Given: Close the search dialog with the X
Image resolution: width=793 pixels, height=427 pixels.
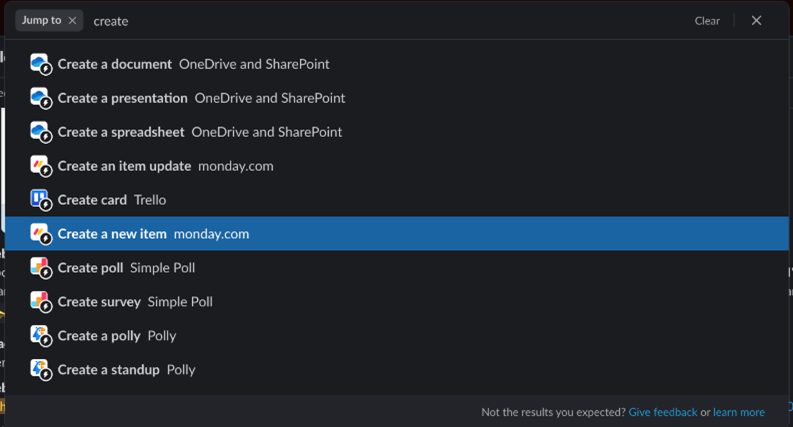Looking at the screenshot, I should coord(756,20).
